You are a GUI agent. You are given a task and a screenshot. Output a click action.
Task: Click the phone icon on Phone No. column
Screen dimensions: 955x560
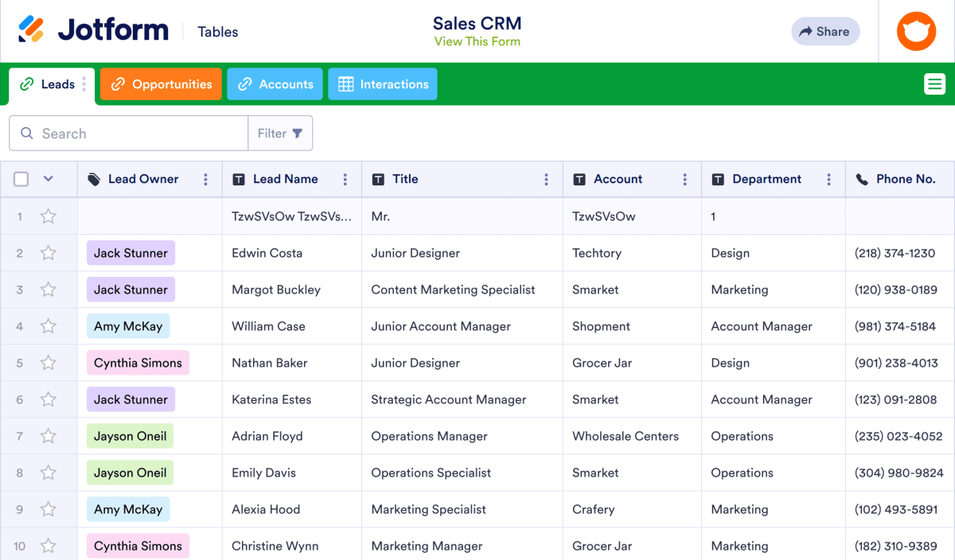[861, 178]
